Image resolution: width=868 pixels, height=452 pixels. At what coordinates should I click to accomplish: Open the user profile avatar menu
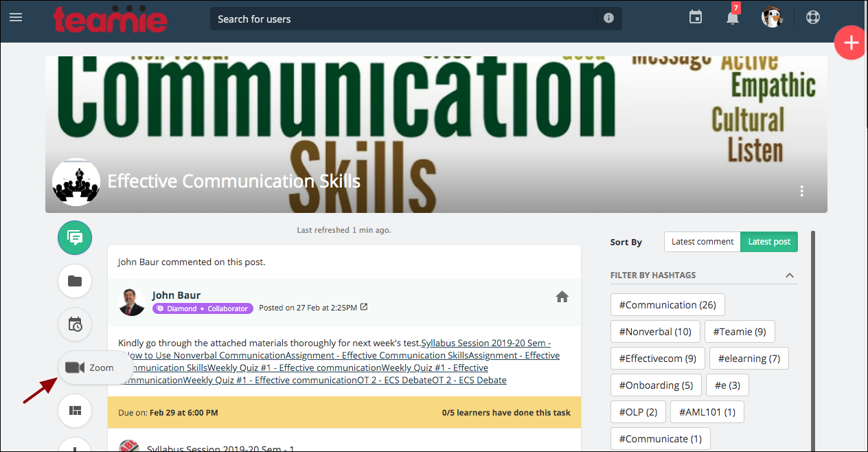pos(772,17)
